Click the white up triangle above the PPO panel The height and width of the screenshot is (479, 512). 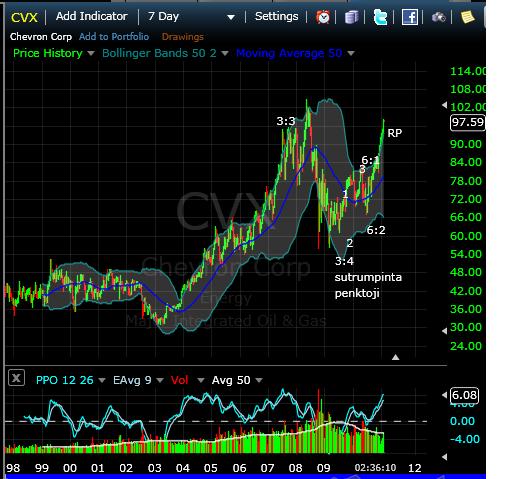point(396,357)
